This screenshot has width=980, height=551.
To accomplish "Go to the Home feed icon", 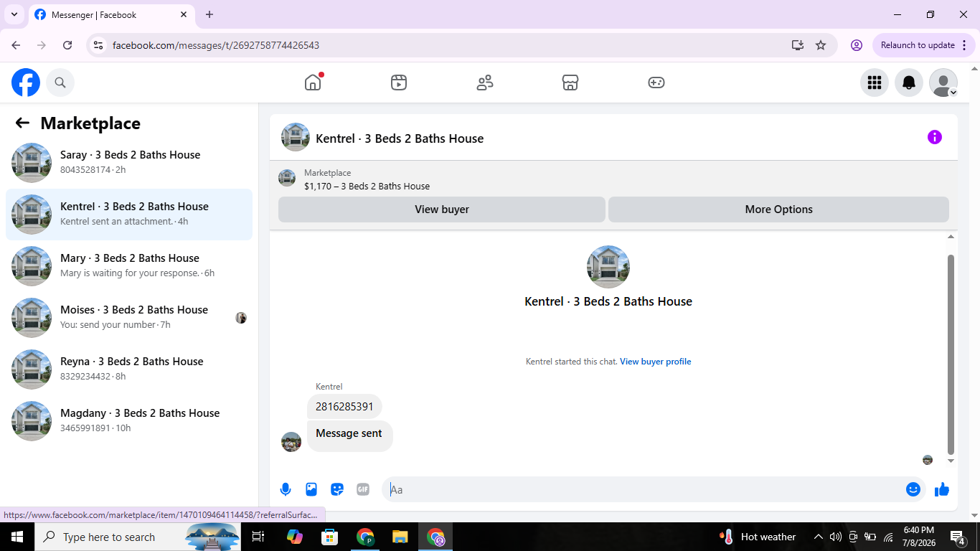I will (313, 83).
